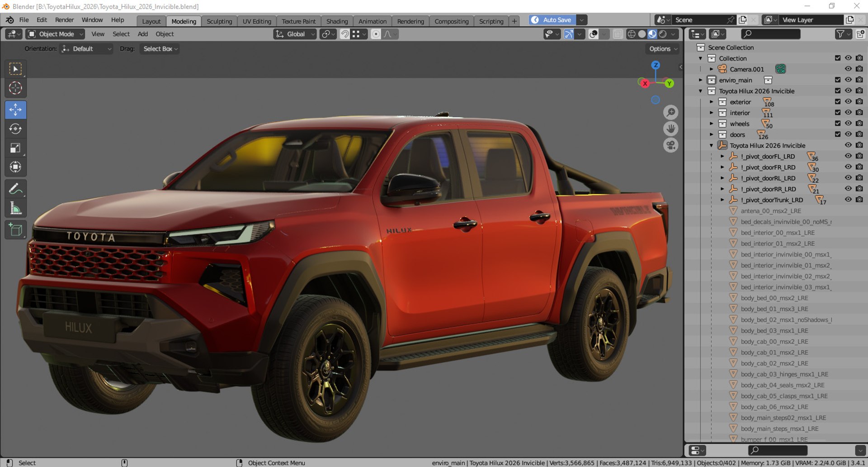This screenshot has width=868, height=467.
Task: Click the Zoom view icon in viewport
Action: point(670,112)
